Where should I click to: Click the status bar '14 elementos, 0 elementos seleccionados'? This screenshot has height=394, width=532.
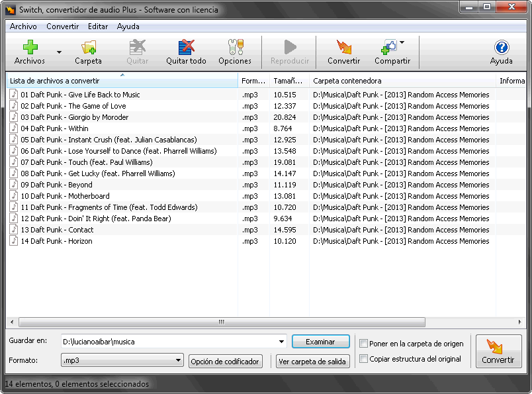coord(77,384)
